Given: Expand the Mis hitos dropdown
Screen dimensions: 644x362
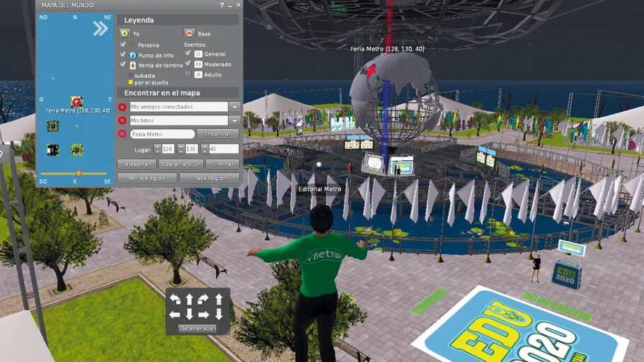Looking at the screenshot, I should coord(234,120).
